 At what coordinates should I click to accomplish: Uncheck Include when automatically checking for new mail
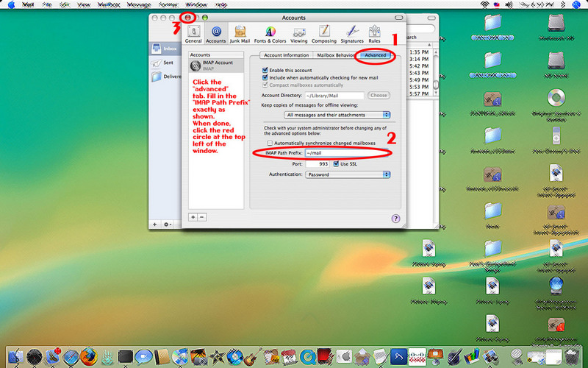point(266,77)
